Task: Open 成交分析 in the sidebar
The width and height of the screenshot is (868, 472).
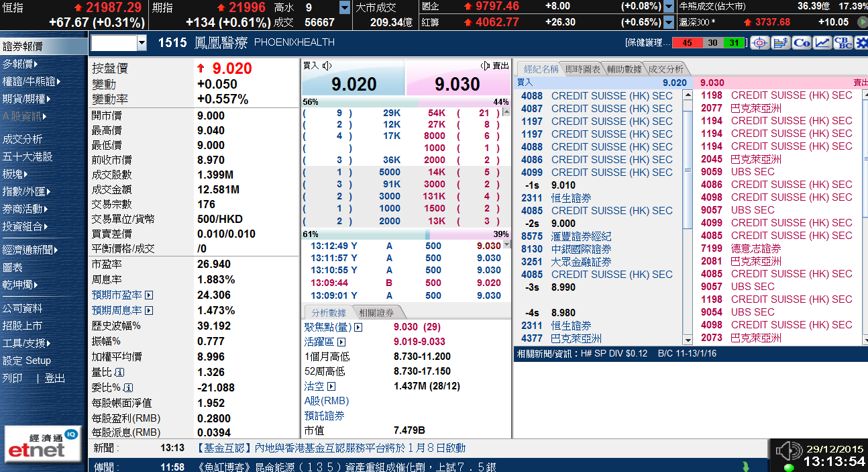Action: (22, 140)
